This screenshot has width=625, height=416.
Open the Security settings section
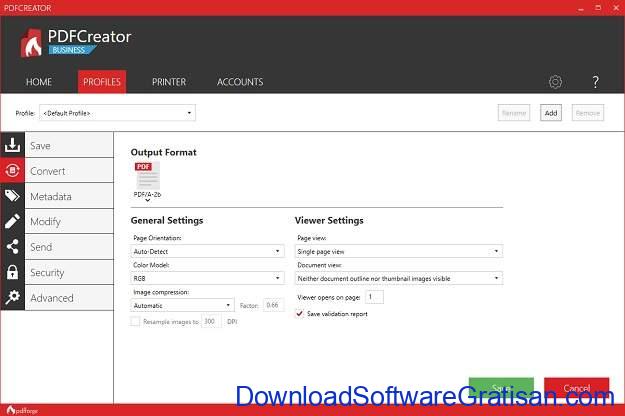(69, 272)
